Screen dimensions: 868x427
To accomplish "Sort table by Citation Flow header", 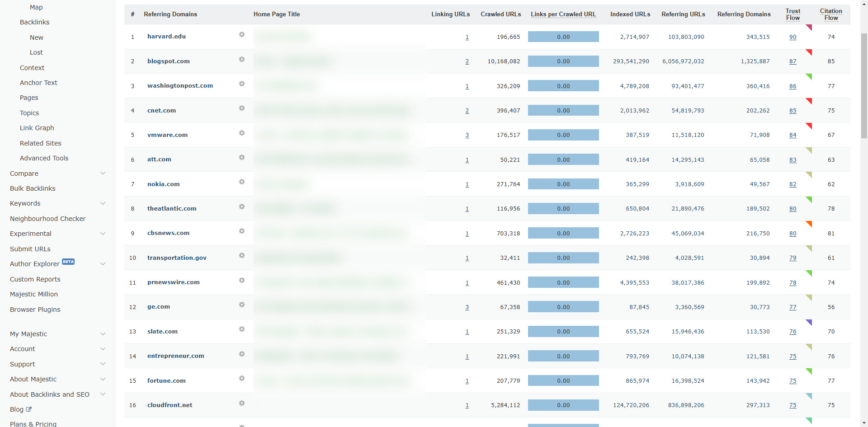I will [831, 14].
